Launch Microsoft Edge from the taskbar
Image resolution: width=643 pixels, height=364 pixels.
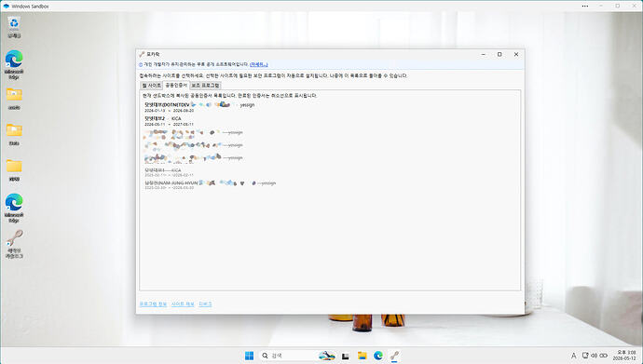pyautogui.click(x=378, y=356)
